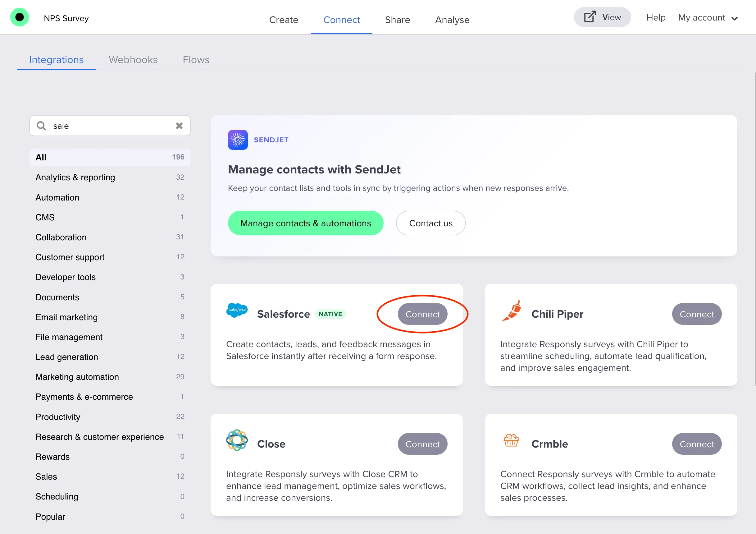Click the search magnifier icon
This screenshot has height=534, width=756.
(x=41, y=126)
